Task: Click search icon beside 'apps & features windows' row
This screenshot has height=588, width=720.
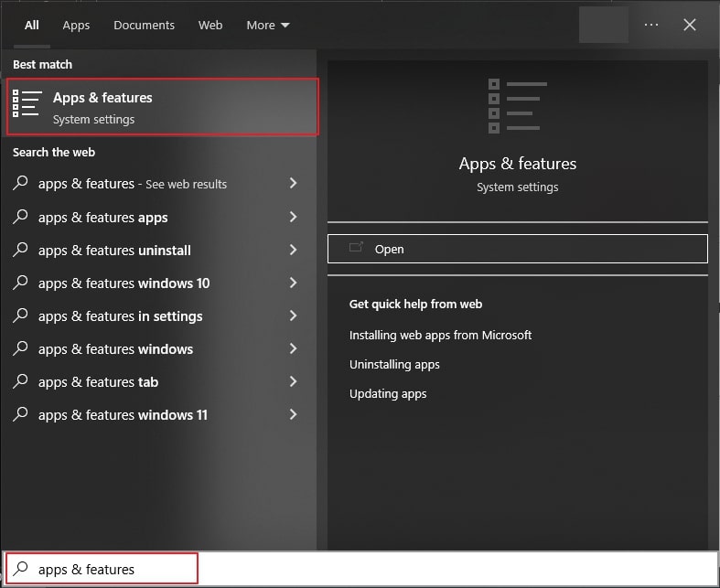Action: (20, 348)
